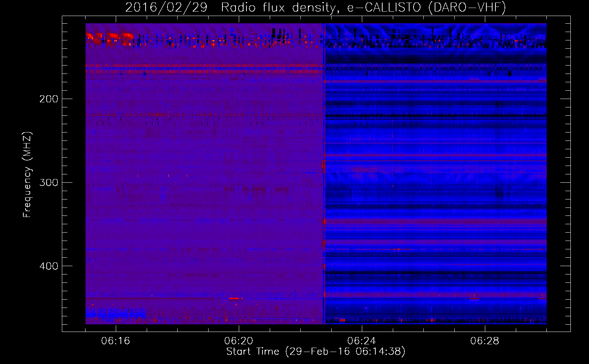Click the 400 frequency tick label
Image resolution: width=589 pixels, height=364 pixels.
[x=49, y=266]
